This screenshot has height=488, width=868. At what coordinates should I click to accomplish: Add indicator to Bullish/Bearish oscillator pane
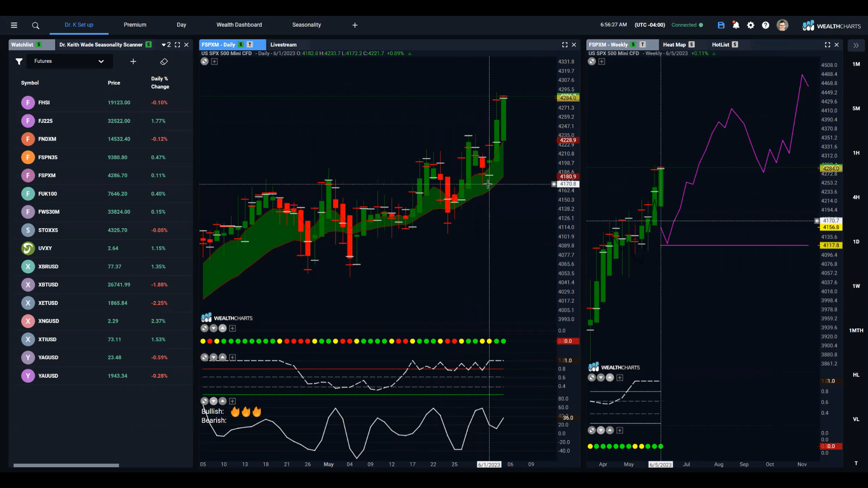point(232,401)
